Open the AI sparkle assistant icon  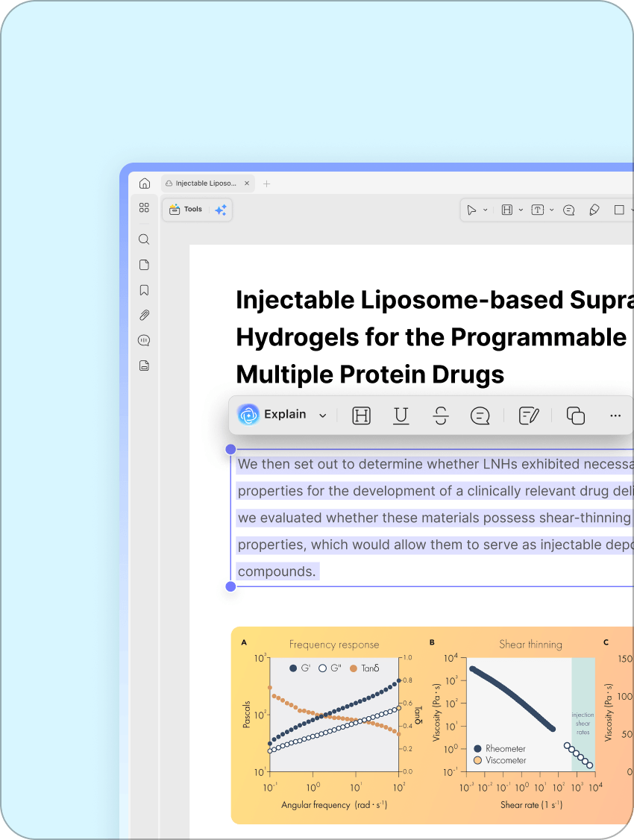[x=221, y=210]
